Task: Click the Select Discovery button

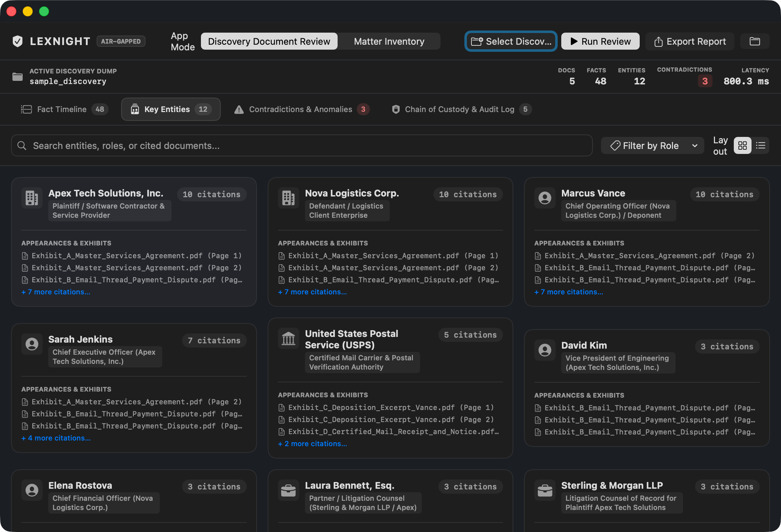Action: [x=511, y=41]
